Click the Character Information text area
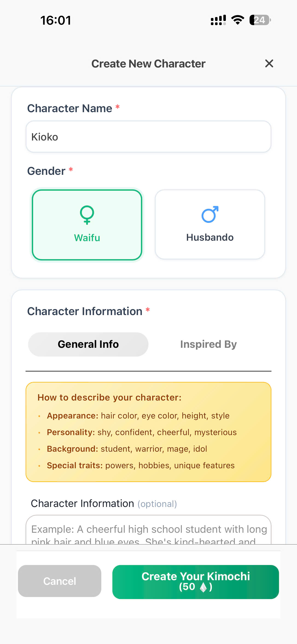Screen dimensions: 297x644 tap(148, 530)
